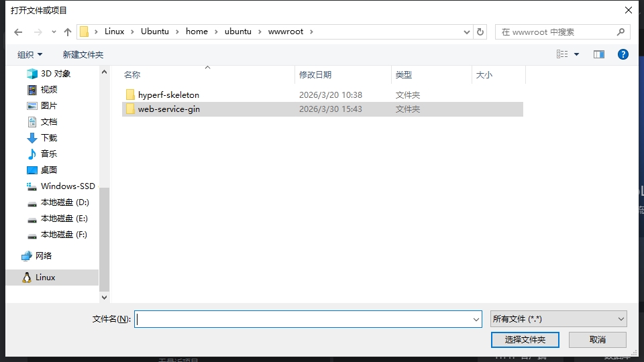Click the hyperf-skeleton folder icon
This screenshot has height=362, width=644.
tap(130, 95)
